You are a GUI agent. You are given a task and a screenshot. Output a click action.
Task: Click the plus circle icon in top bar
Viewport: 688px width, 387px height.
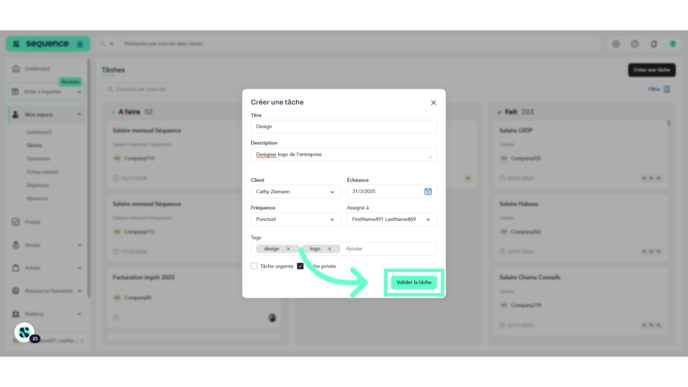616,44
